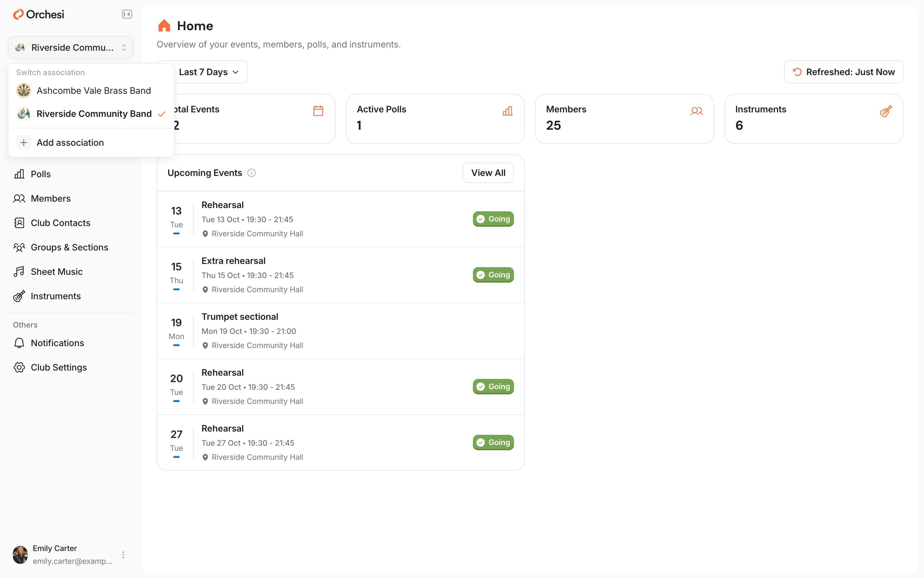Toggle Going status for Extra rehearsal
This screenshot has height=578, width=924.
[493, 275]
